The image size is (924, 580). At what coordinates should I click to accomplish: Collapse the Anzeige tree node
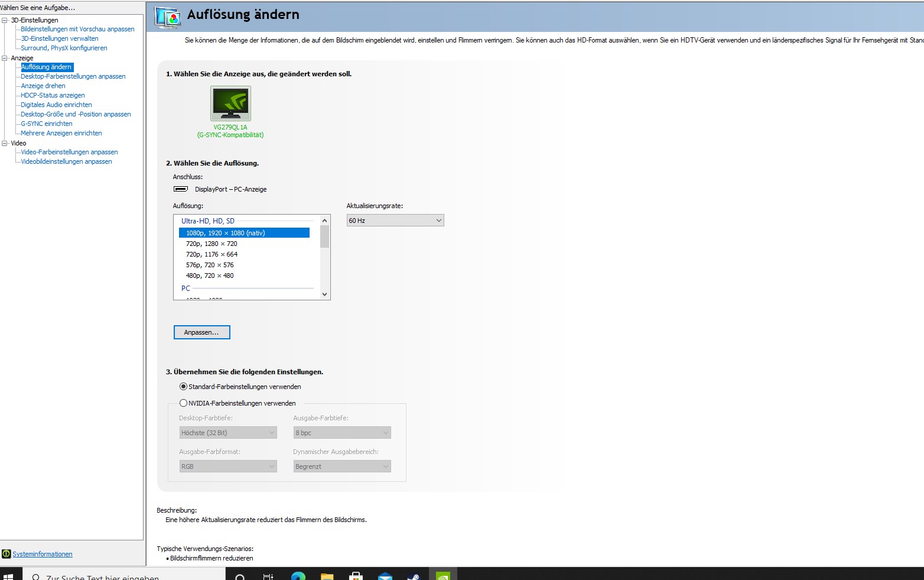pyautogui.click(x=5, y=58)
